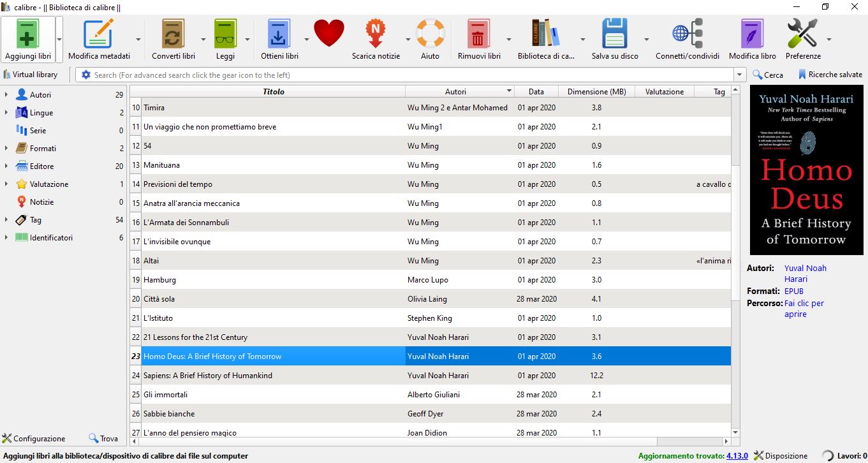The height and width of the screenshot is (463, 868).
Task: Open the Aiuto lifebuoy icon
Action: click(430, 33)
